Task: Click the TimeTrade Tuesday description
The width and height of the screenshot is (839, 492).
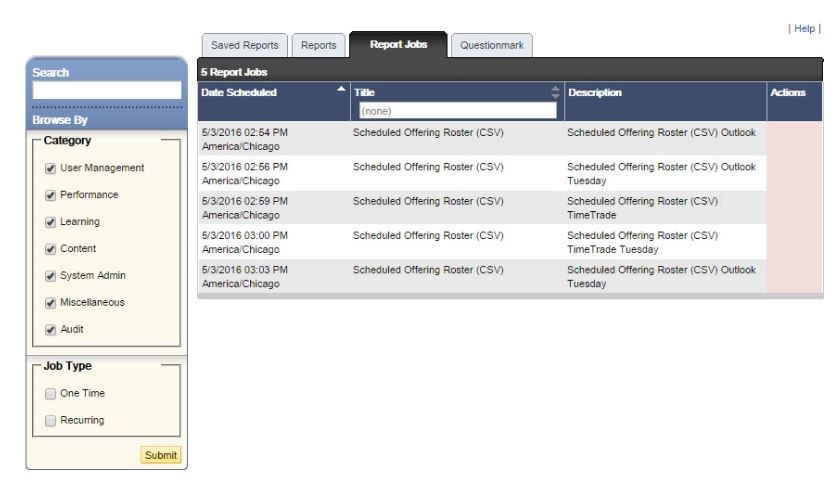Action: (642, 242)
